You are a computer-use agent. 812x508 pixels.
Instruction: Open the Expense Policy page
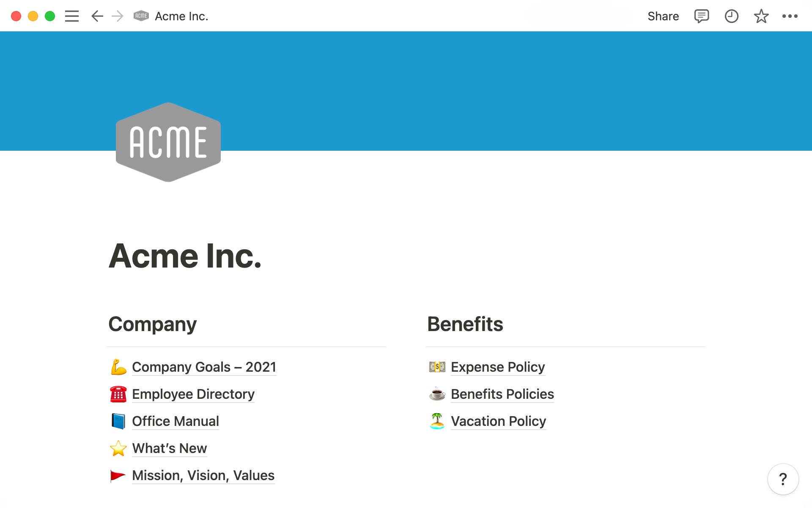coord(497,366)
